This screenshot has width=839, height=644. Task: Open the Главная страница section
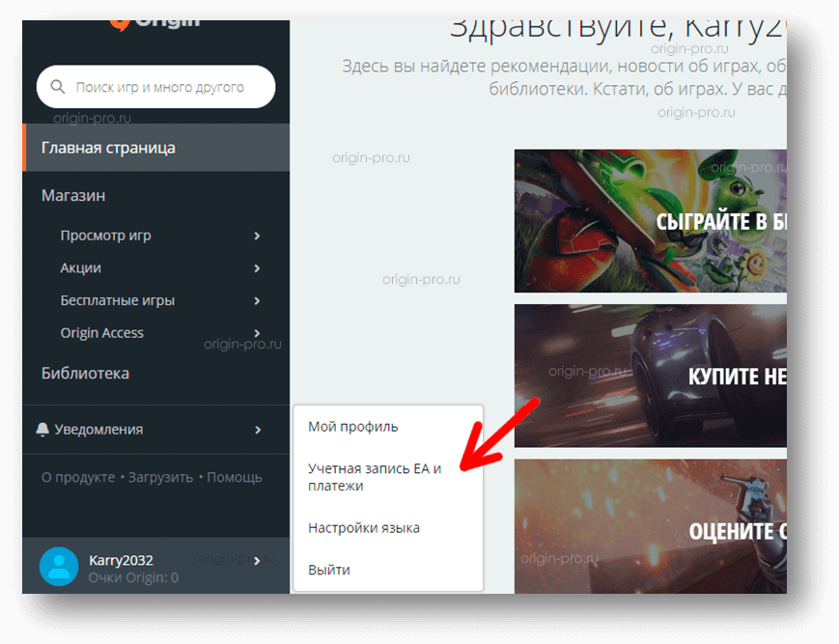(x=155, y=148)
